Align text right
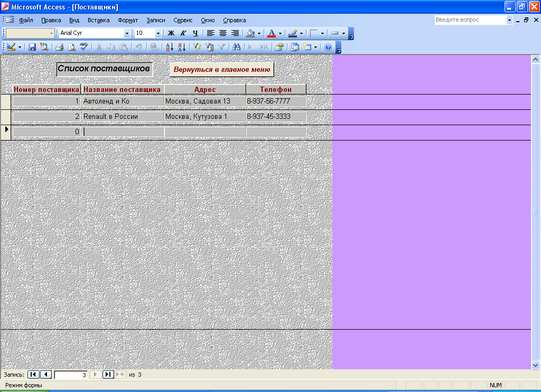Image resolution: width=541 pixels, height=392 pixels. point(235,33)
